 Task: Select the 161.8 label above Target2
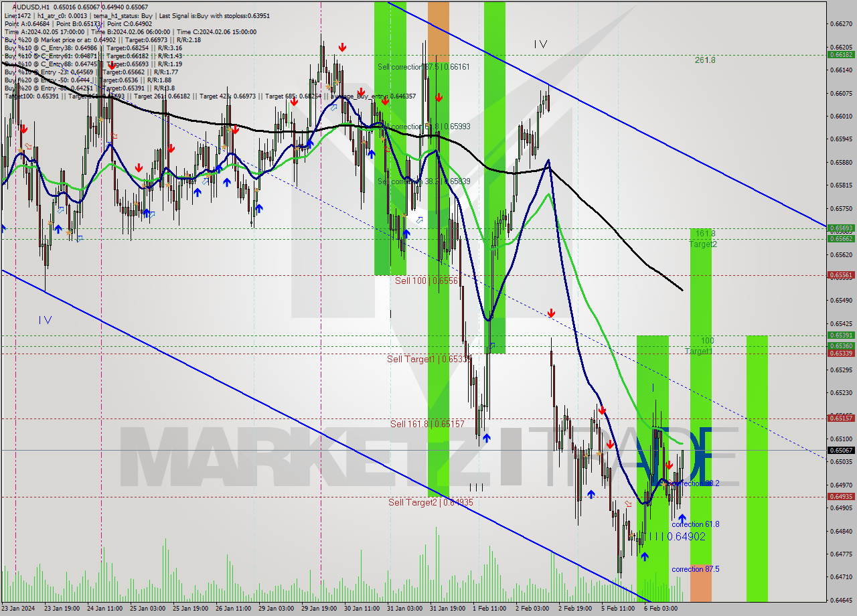(x=706, y=234)
